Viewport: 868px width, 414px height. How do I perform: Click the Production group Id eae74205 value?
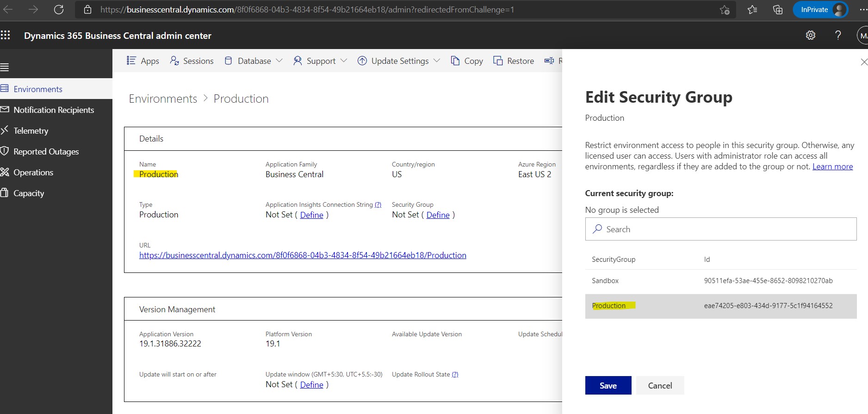click(x=768, y=306)
